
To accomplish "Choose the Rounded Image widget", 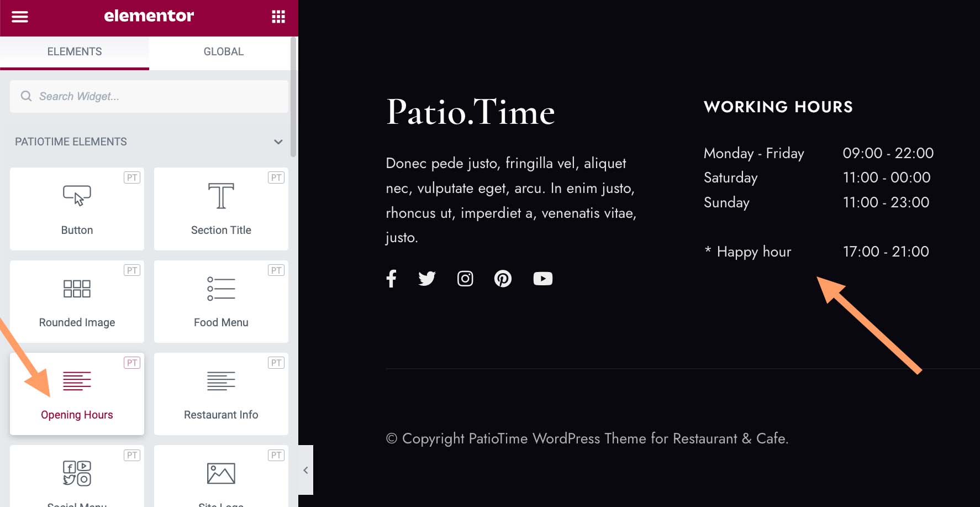I will tap(77, 301).
